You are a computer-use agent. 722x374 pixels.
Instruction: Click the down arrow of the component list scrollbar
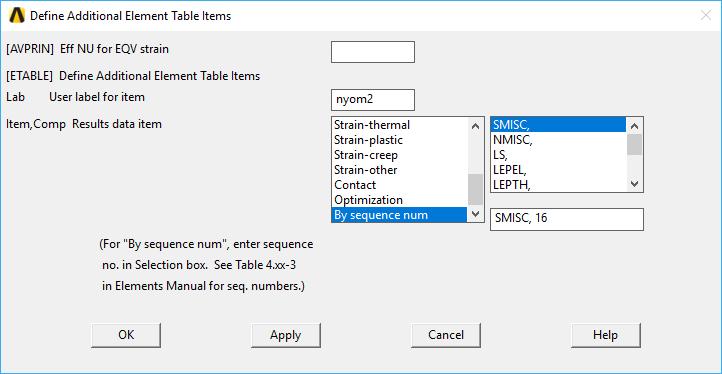(635, 184)
